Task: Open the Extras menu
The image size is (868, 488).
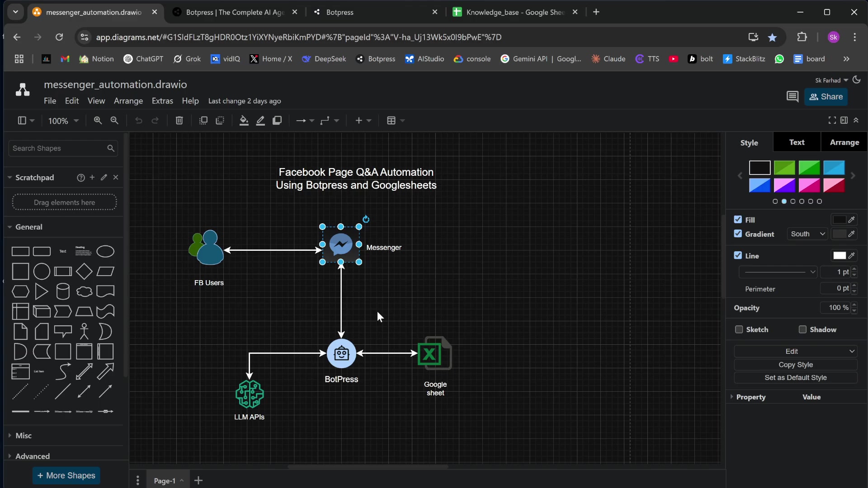Action: click(x=162, y=101)
